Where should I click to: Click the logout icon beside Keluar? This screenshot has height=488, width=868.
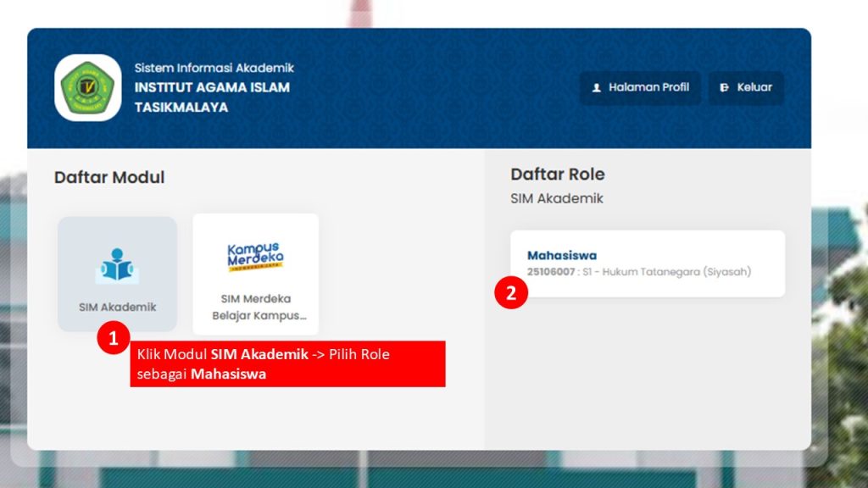coord(724,87)
